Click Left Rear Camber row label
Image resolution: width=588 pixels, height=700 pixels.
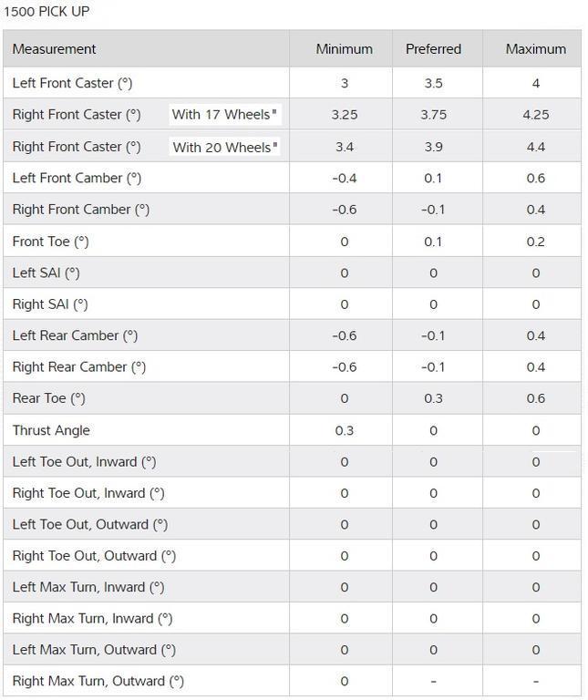pyautogui.click(x=75, y=335)
